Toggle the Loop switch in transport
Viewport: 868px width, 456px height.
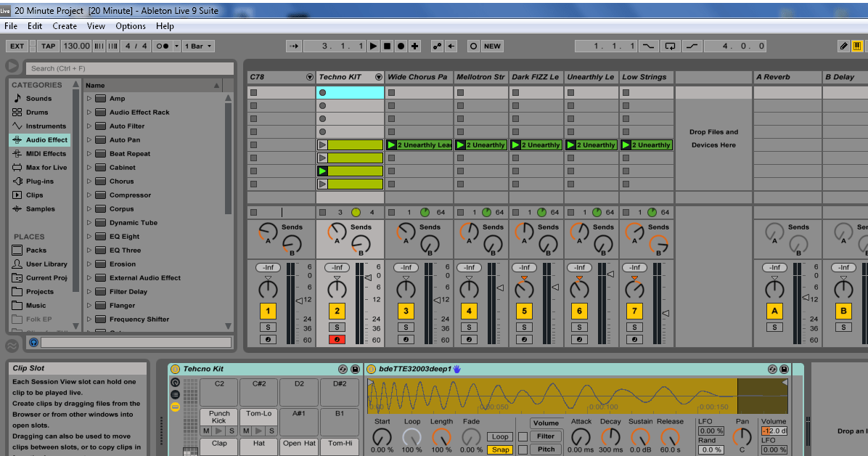(671, 46)
